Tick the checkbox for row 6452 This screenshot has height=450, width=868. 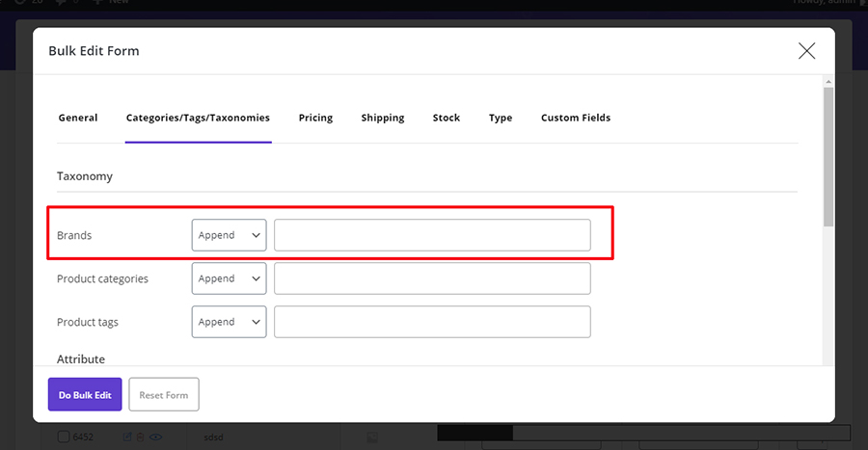click(x=64, y=437)
